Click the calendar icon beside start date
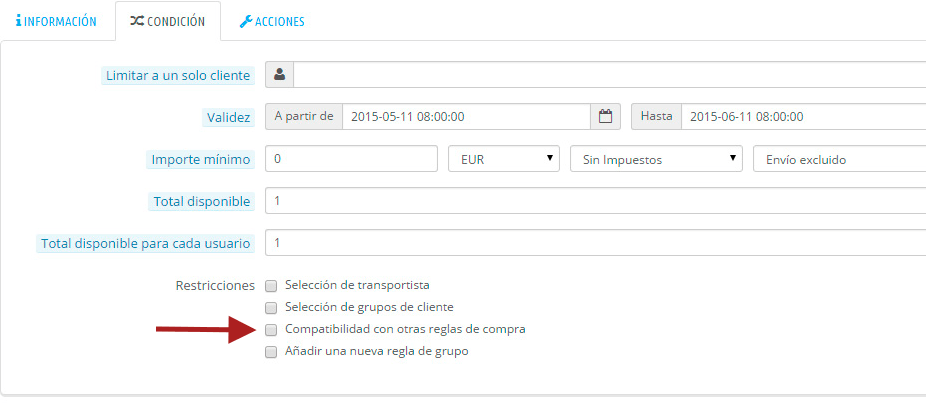This screenshot has height=406, width=926. [x=605, y=116]
